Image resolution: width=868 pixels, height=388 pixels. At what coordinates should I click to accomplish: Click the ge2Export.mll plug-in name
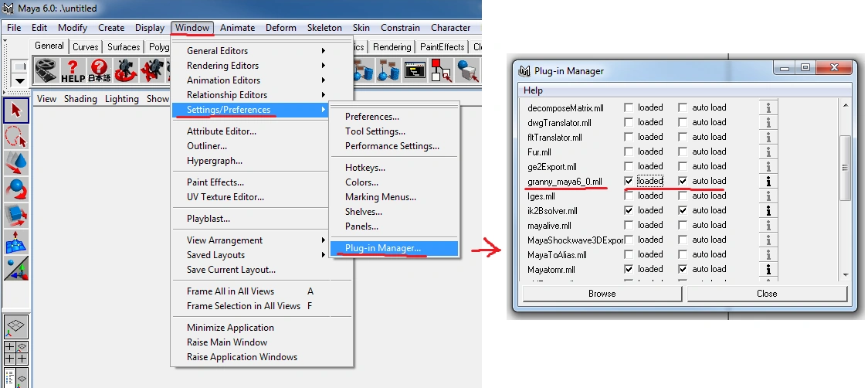552,167
